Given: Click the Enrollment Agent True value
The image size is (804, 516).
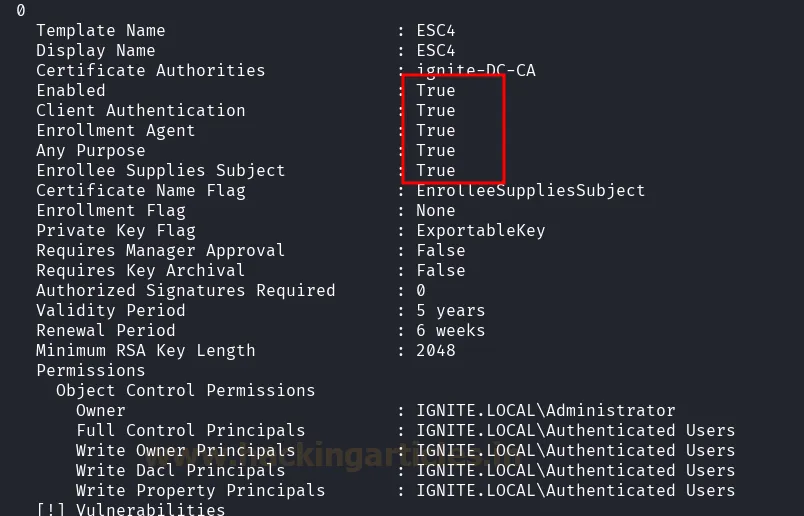Looking at the screenshot, I should pos(436,130).
